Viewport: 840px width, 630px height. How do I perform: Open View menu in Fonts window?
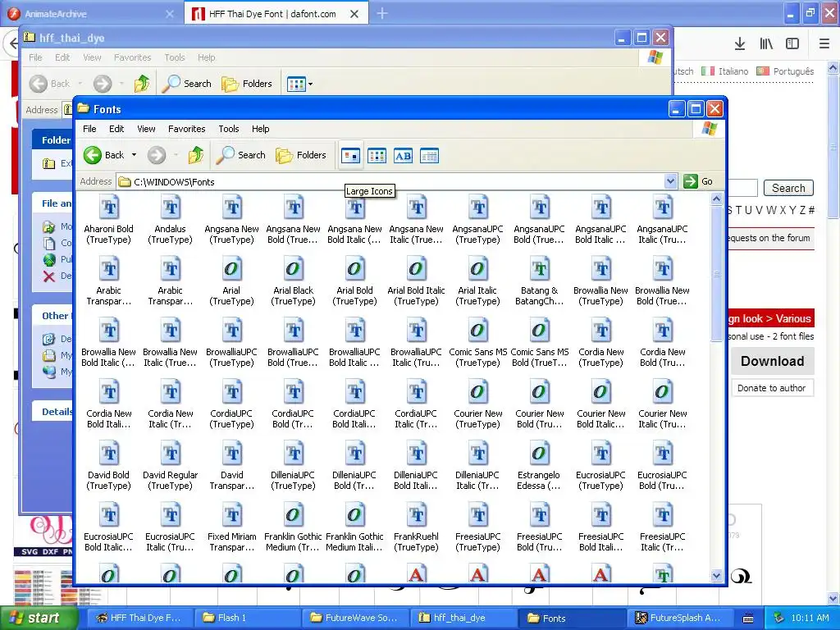(x=146, y=129)
